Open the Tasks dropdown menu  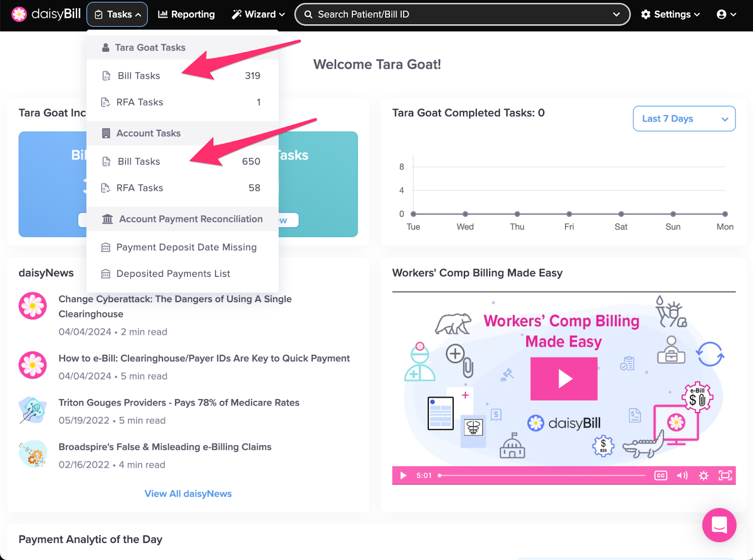(x=117, y=15)
